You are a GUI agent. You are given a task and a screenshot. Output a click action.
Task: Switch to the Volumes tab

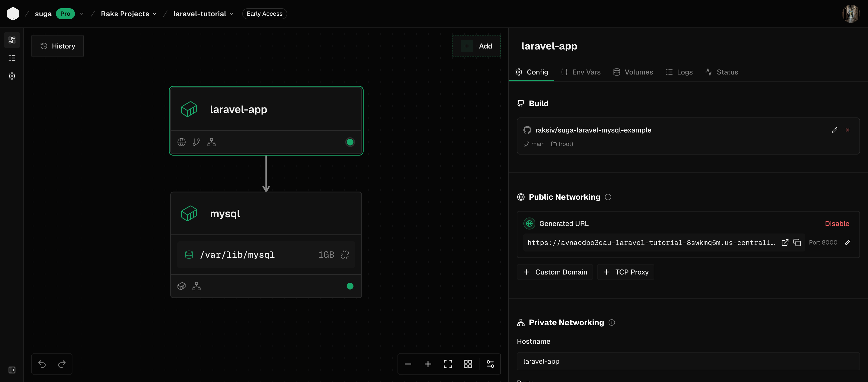(633, 72)
